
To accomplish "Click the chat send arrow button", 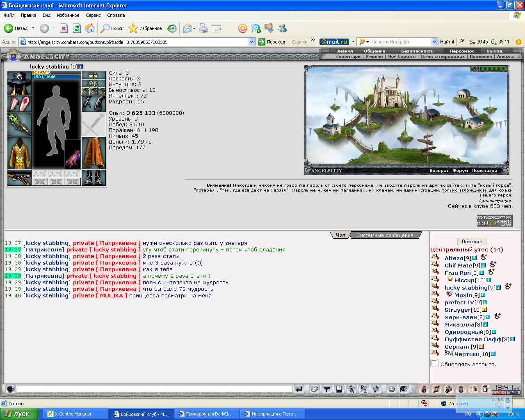I will point(299,389).
